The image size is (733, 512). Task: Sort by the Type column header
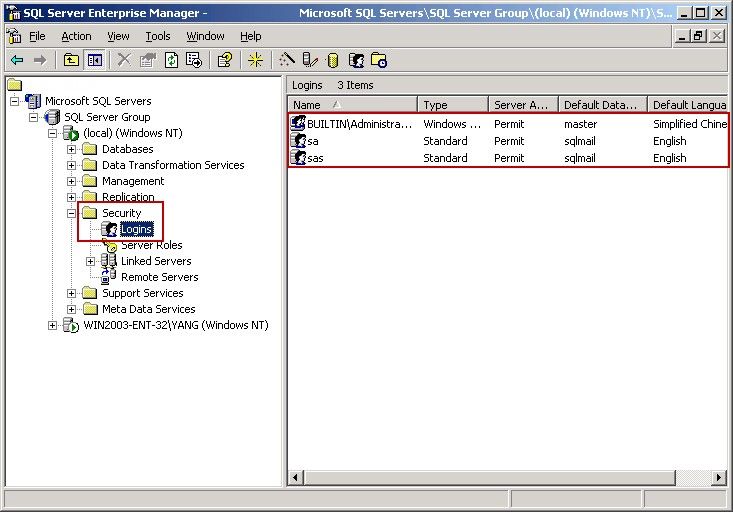tap(453, 105)
